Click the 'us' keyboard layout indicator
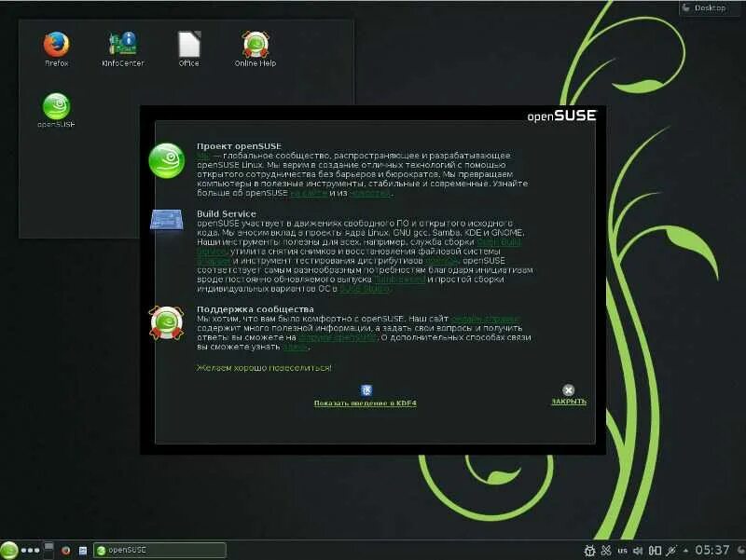746x560 pixels. 622,551
